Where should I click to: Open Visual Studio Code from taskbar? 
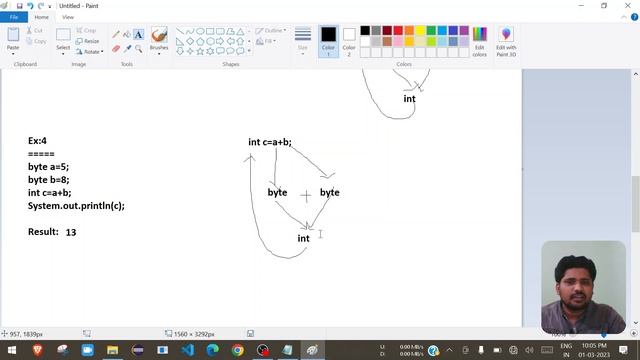pyautogui.click(x=187, y=350)
